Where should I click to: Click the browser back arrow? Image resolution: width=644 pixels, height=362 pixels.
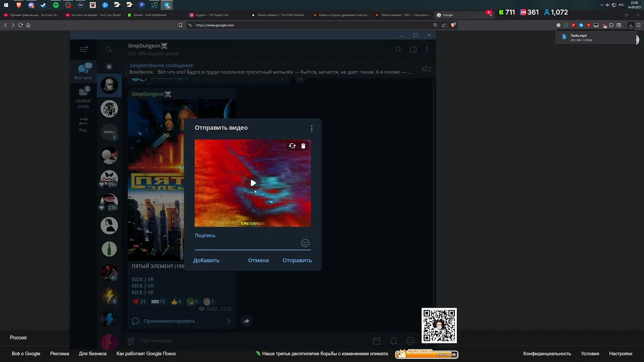coord(6,25)
